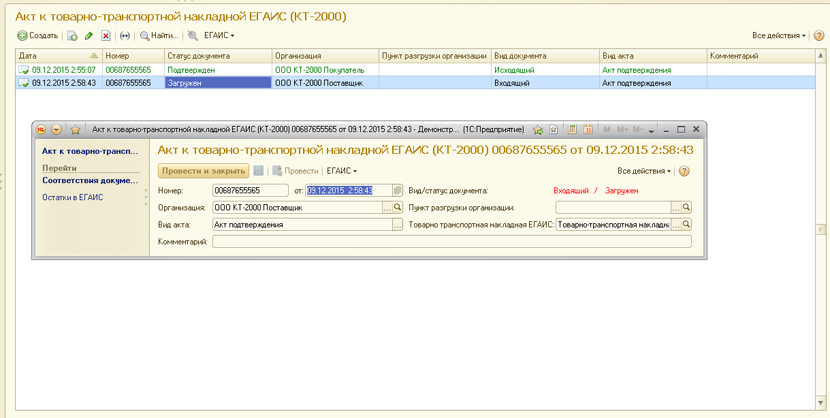Click the Номер column header

pos(133,56)
